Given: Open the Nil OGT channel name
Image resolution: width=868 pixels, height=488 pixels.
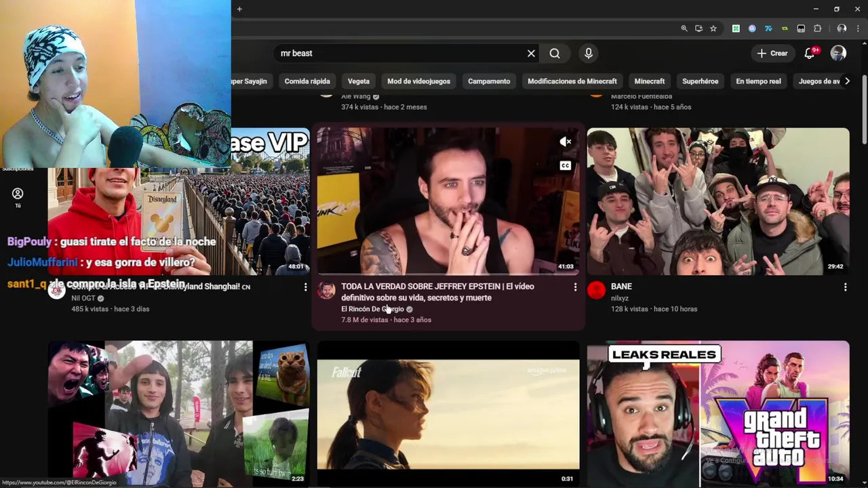Looking at the screenshot, I should [83, 298].
